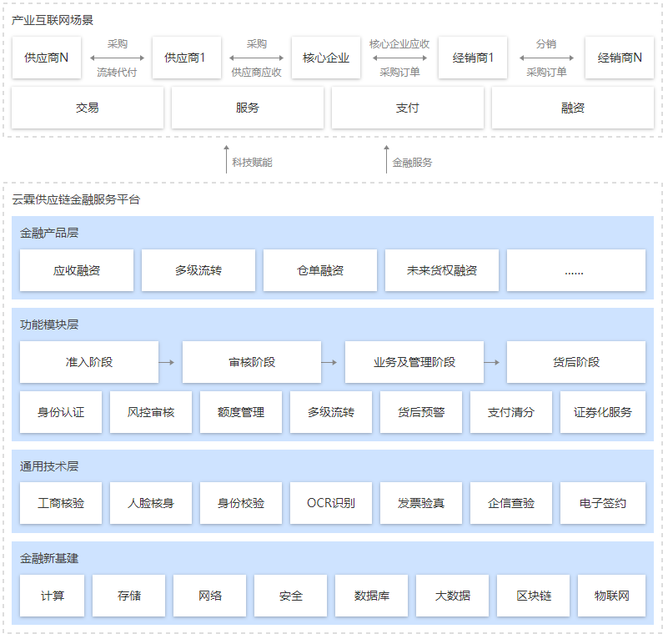Select the 应收融资 product box
Viewport: 668px width, 644px height.
point(77,270)
